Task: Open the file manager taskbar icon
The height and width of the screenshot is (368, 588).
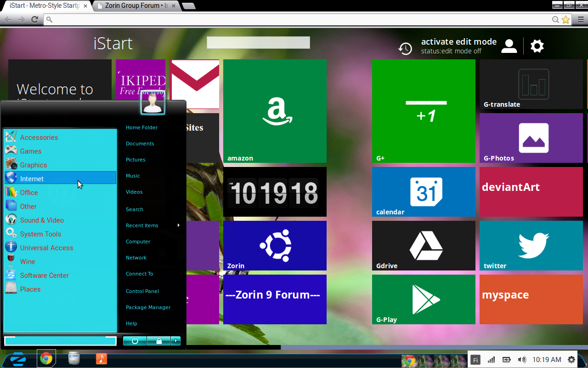Action: point(73,358)
